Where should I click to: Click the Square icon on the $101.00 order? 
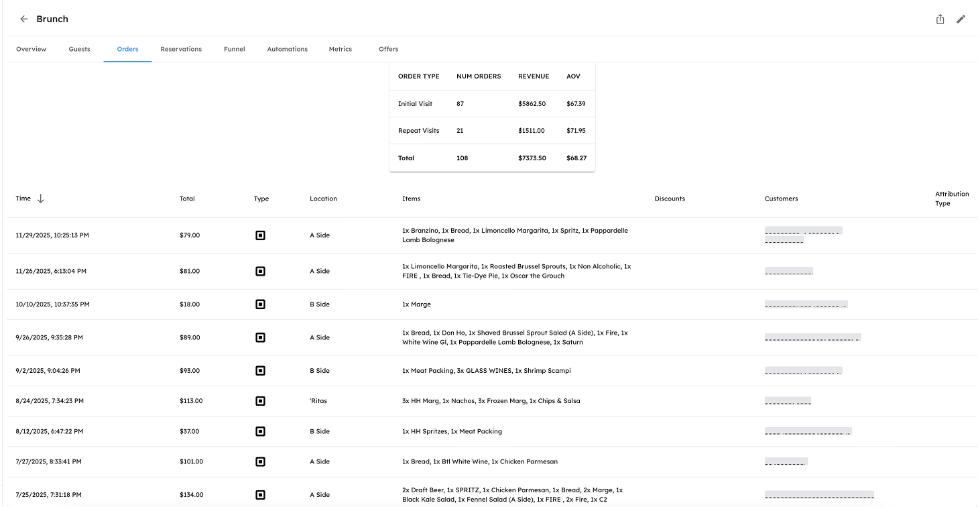tap(261, 461)
